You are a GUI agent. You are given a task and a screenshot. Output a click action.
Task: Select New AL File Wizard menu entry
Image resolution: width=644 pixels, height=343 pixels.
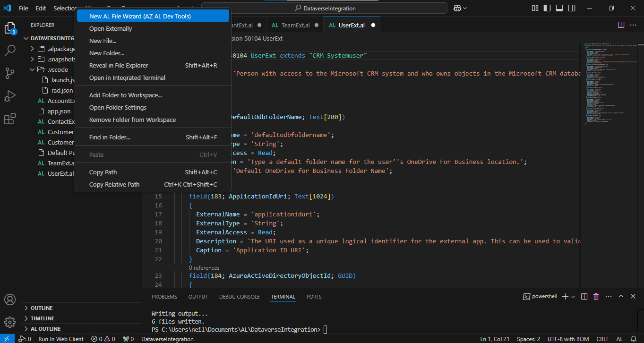140,16
